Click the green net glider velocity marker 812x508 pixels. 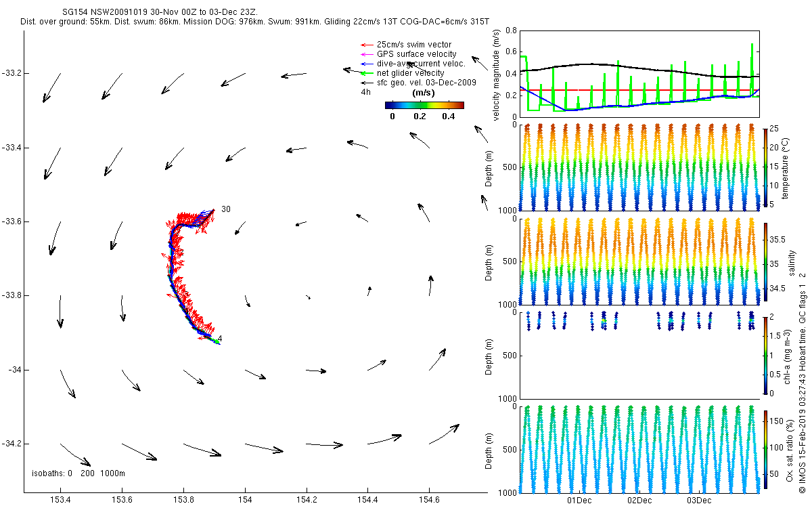click(366, 73)
